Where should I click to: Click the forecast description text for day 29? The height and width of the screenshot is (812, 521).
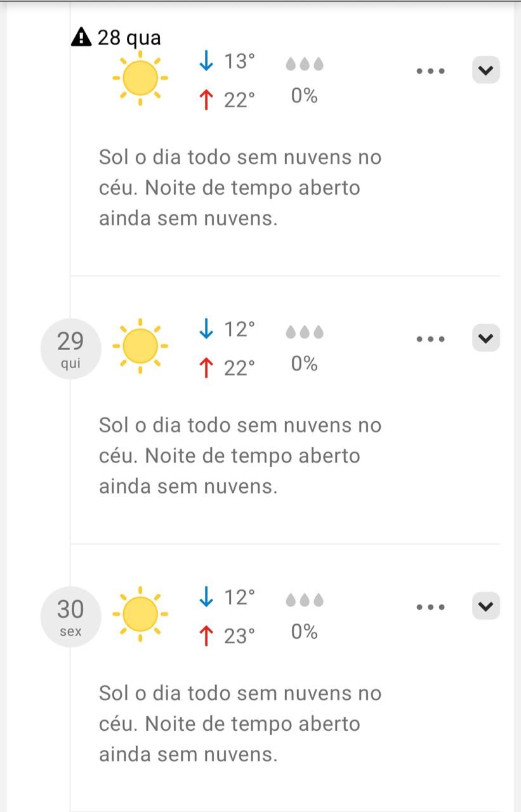point(240,455)
